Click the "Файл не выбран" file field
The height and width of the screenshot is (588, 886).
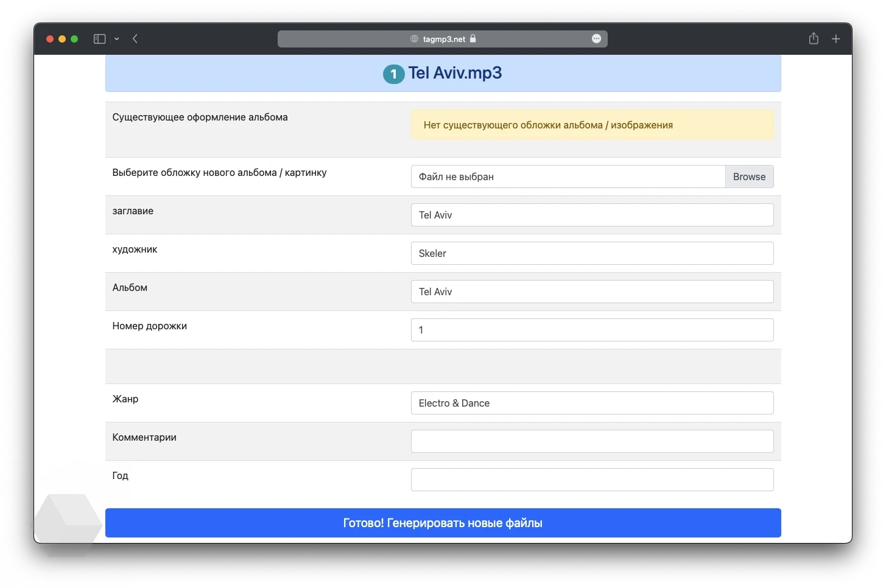pos(568,177)
